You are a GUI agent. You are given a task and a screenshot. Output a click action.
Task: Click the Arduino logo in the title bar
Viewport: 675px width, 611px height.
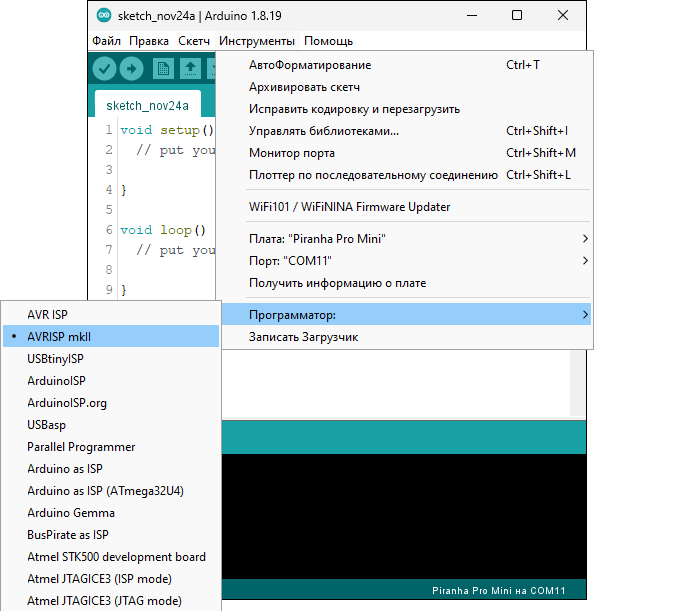pyautogui.click(x=104, y=16)
